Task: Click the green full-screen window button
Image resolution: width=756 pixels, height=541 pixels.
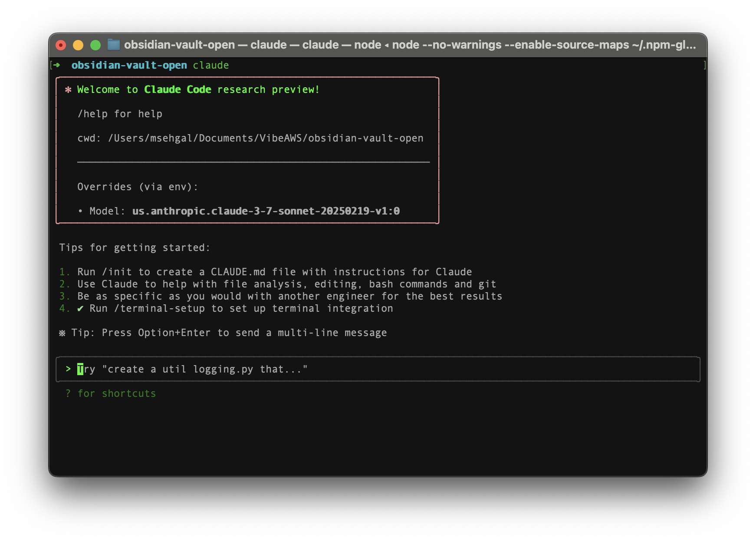Action: click(95, 45)
